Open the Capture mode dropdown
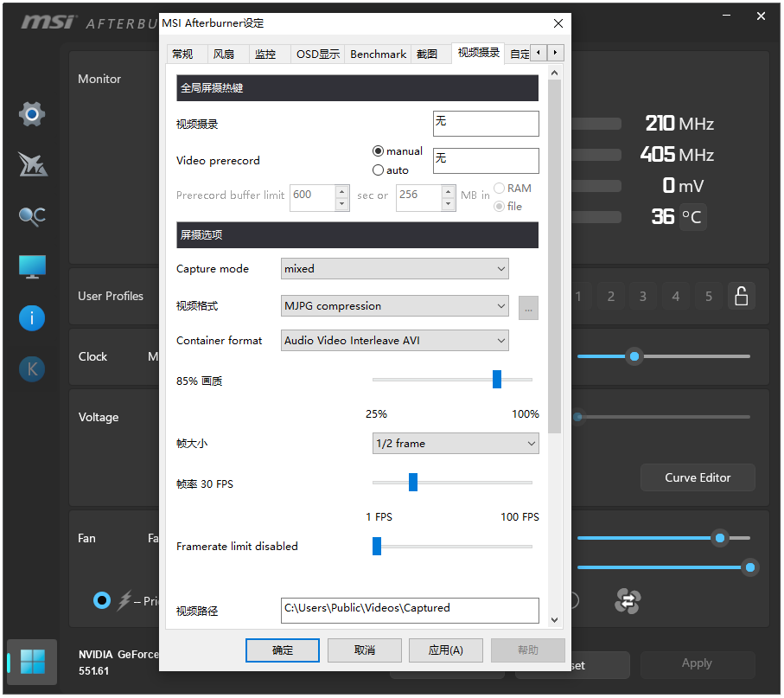Screen dimensions: 784x698 pyautogui.click(x=394, y=268)
